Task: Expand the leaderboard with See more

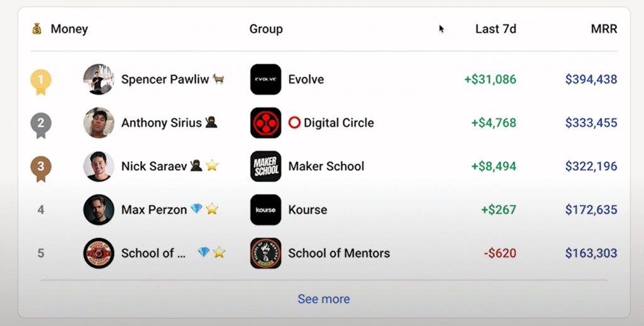Action: click(323, 299)
